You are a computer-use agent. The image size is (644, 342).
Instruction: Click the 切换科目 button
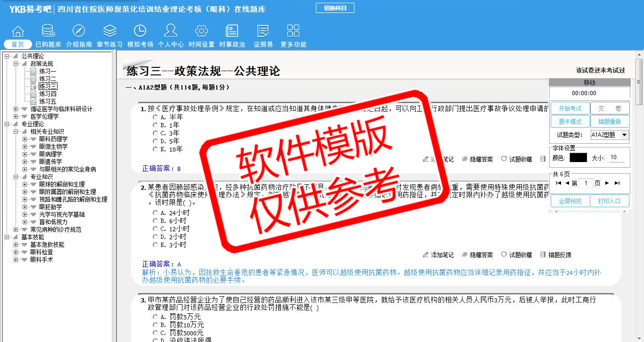[335, 8]
